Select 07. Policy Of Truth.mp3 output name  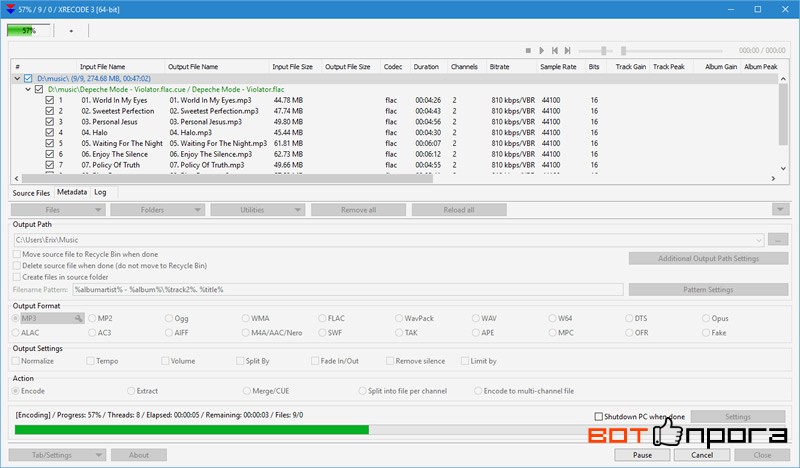tap(207, 165)
